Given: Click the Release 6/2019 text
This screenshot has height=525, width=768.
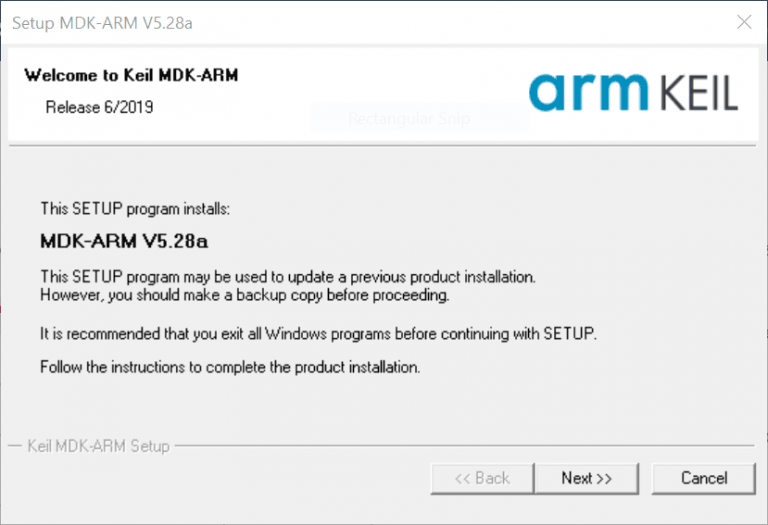Looking at the screenshot, I should click(99, 106).
